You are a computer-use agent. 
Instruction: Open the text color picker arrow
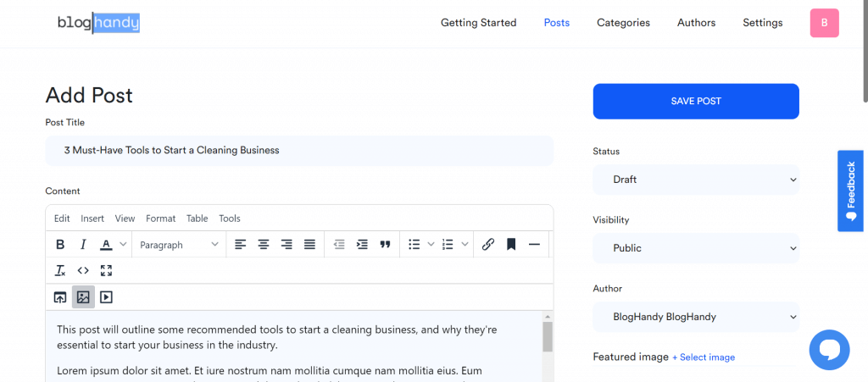point(123,244)
